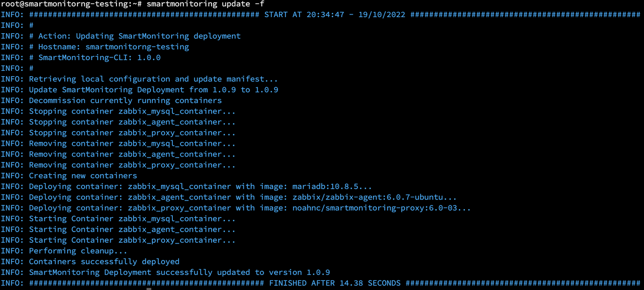644x290 pixels.
Task: Click 'Removing container zabbix_agent_container' line
Action: [132, 154]
